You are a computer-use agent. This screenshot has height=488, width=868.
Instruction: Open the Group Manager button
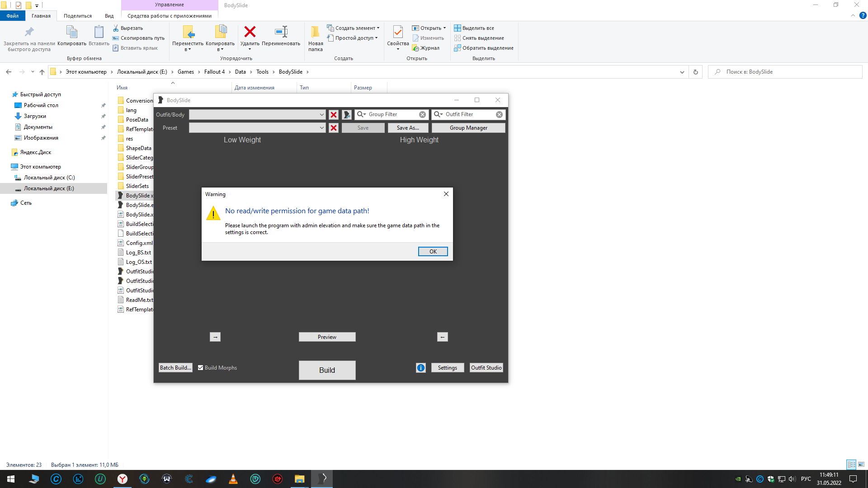tap(468, 128)
